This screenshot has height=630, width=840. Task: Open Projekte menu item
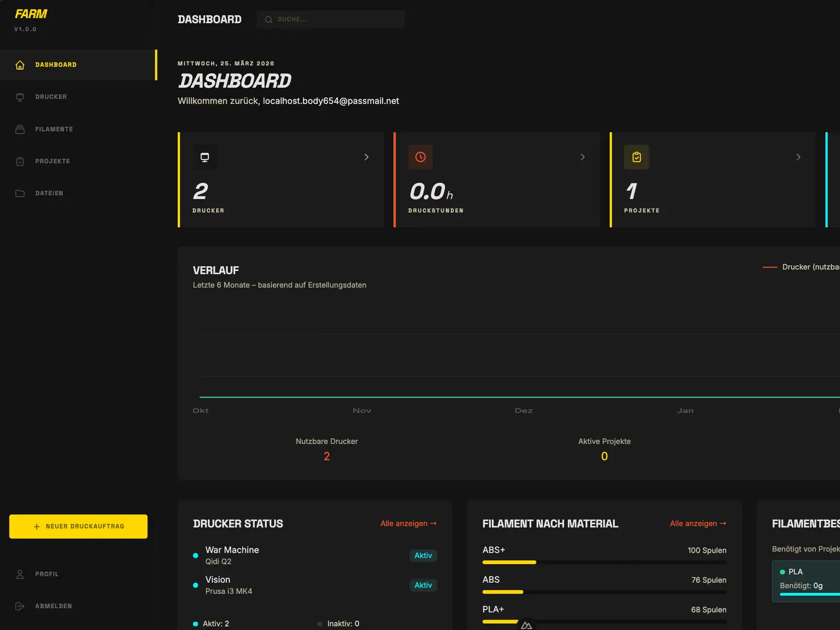click(78, 161)
